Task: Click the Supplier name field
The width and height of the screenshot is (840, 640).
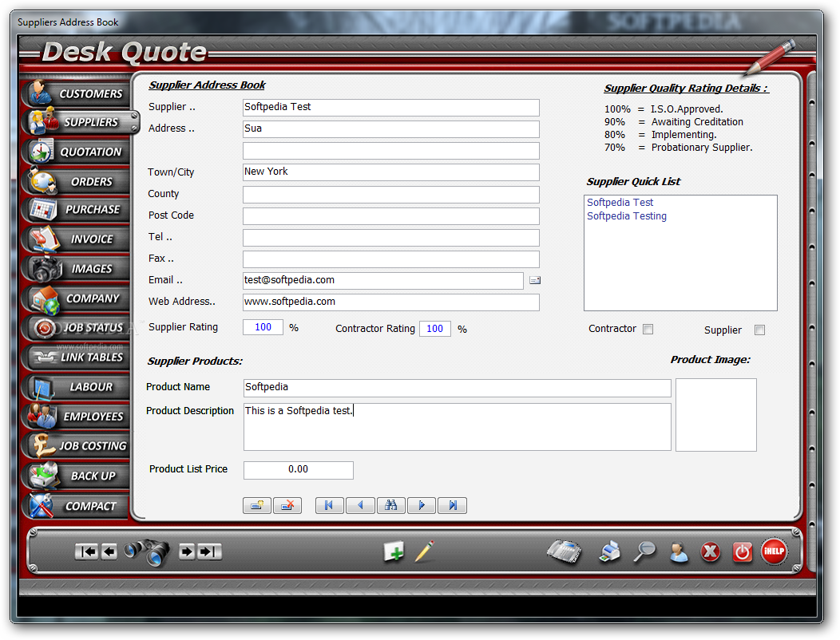Action: (x=390, y=107)
